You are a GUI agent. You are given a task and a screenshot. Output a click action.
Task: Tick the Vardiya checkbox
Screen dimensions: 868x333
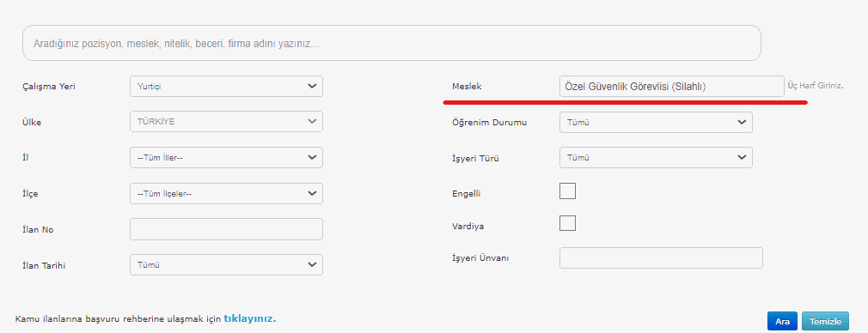567,223
